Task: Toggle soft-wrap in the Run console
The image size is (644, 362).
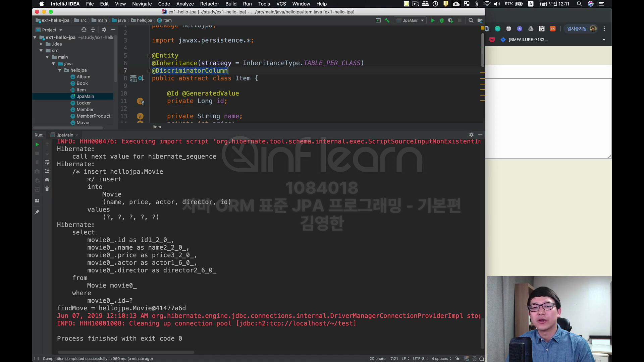Action: tap(47, 162)
